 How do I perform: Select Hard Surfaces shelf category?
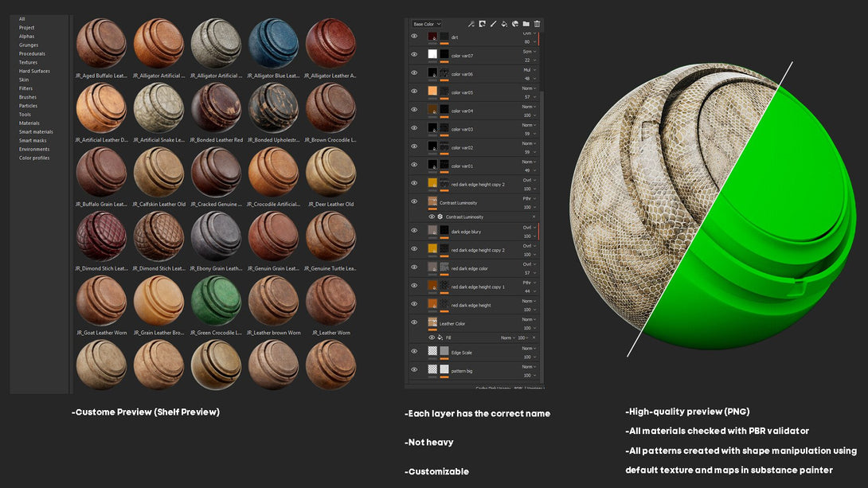(34, 71)
